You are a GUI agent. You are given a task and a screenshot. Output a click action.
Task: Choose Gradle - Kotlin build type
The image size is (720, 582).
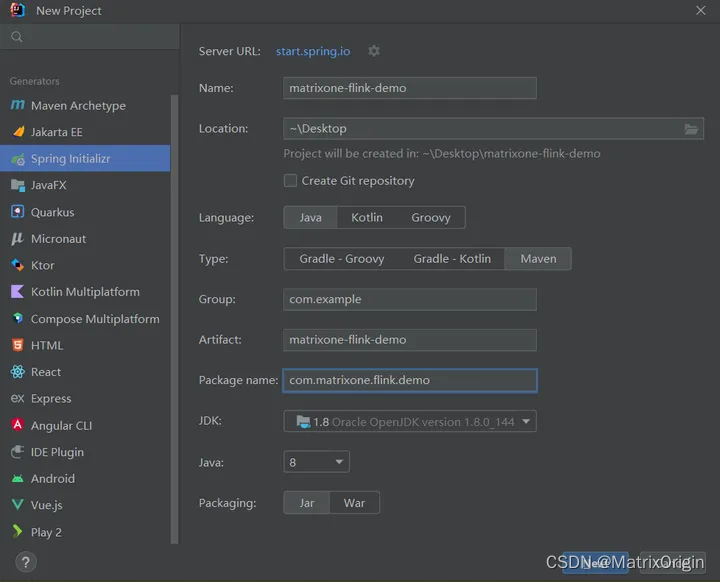[x=452, y=259]
